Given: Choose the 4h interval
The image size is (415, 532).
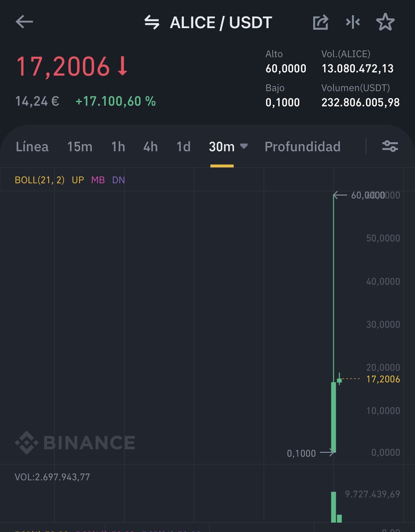Looking at the screenshot, I should point(150,147).
